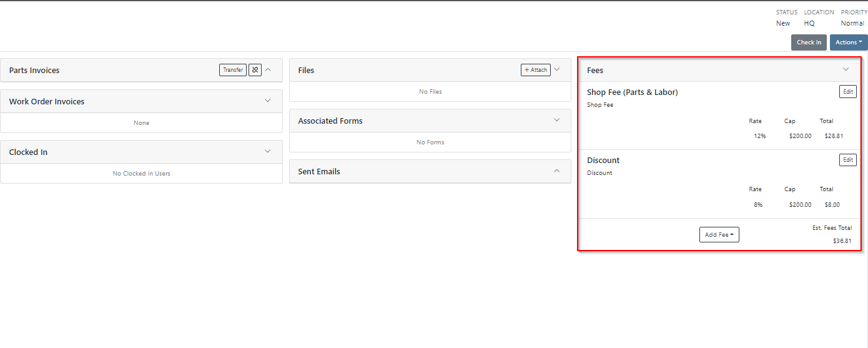Edit the Discount fee
868x348 pixels.
point(848,160)
